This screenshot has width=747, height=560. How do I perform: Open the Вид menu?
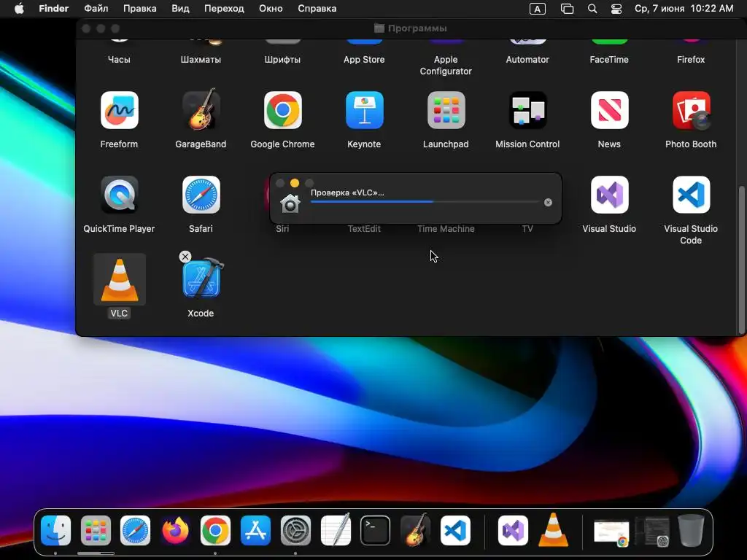pos(180,9)
